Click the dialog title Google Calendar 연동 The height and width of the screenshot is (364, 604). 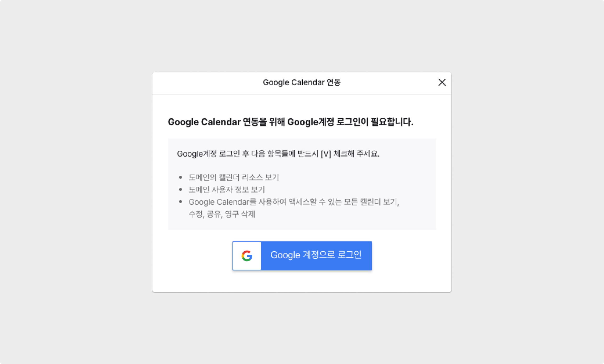tap(301, 82)
